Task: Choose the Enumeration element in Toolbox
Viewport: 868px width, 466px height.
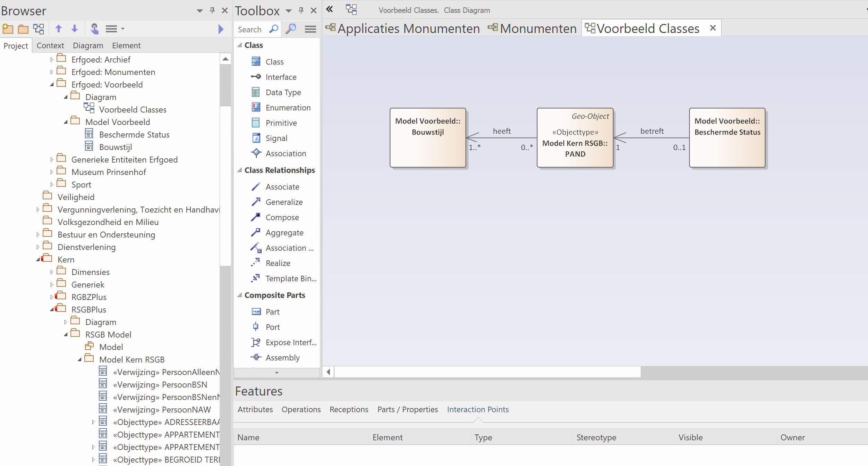Action: (288, 108)
